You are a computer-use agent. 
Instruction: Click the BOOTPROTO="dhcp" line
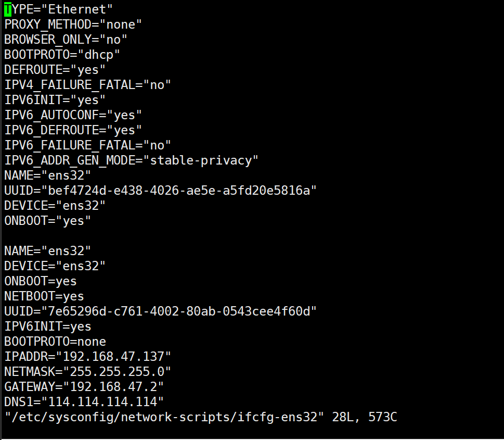point(62,55)
